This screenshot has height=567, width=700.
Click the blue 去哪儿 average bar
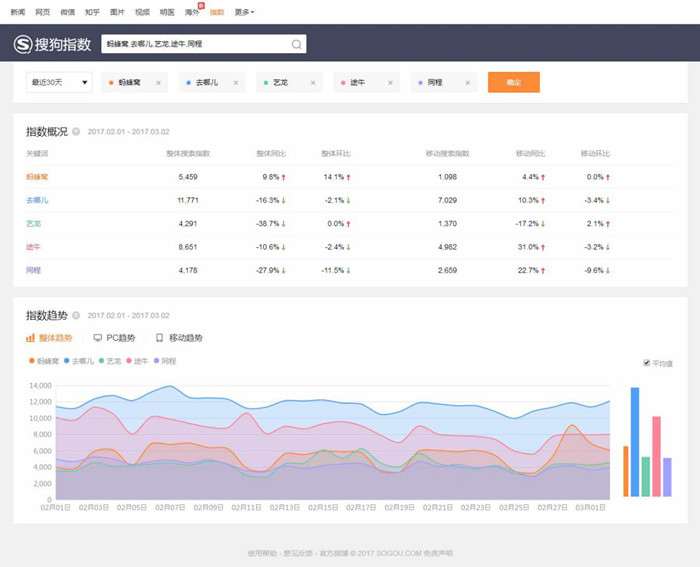click(635, 442)
